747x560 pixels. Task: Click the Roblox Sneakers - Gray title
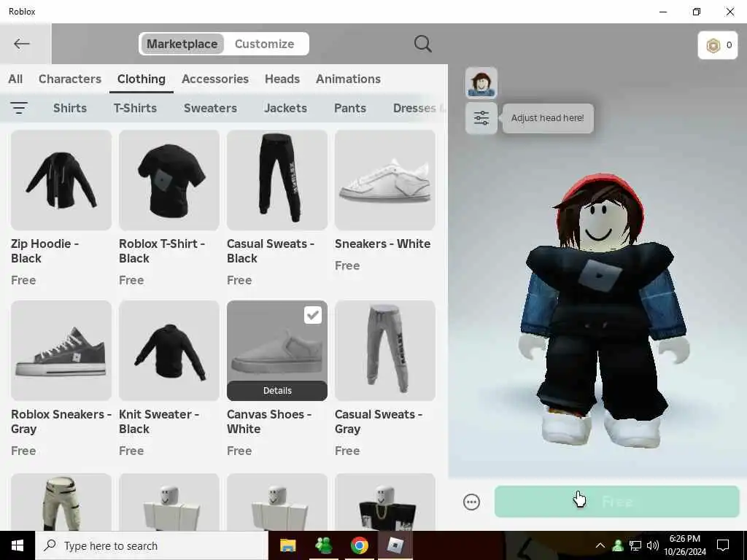click(x=61, y=421)
